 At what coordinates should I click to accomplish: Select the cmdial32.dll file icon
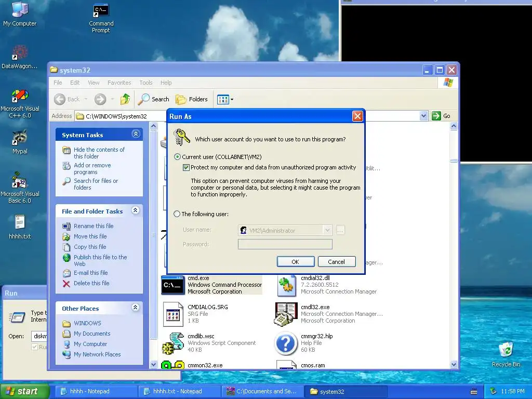[286, 285]
